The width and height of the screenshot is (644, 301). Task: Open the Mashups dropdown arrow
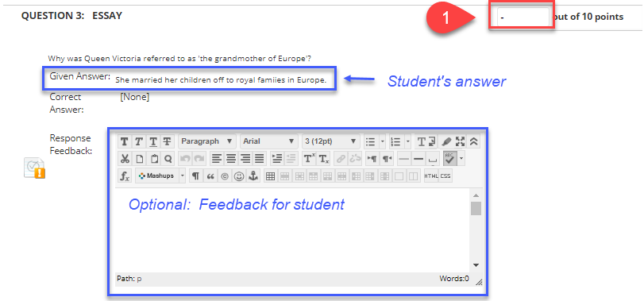coord(183,176)
